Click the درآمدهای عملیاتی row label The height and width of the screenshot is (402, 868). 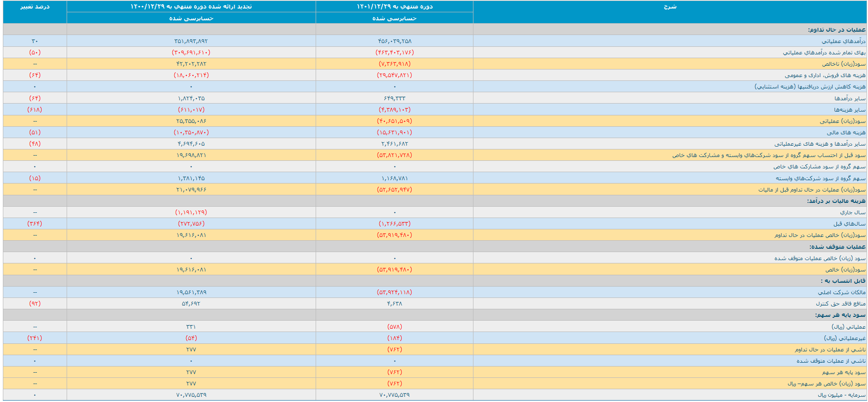coord(843,41)
